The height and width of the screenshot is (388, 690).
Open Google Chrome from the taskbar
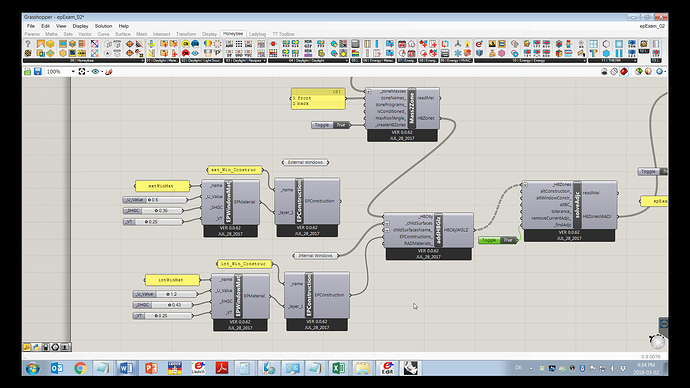tap(80, 368)
